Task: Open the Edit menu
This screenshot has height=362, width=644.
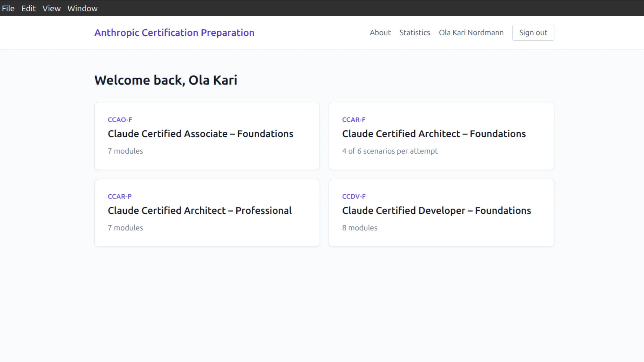Action: (28, 8)
